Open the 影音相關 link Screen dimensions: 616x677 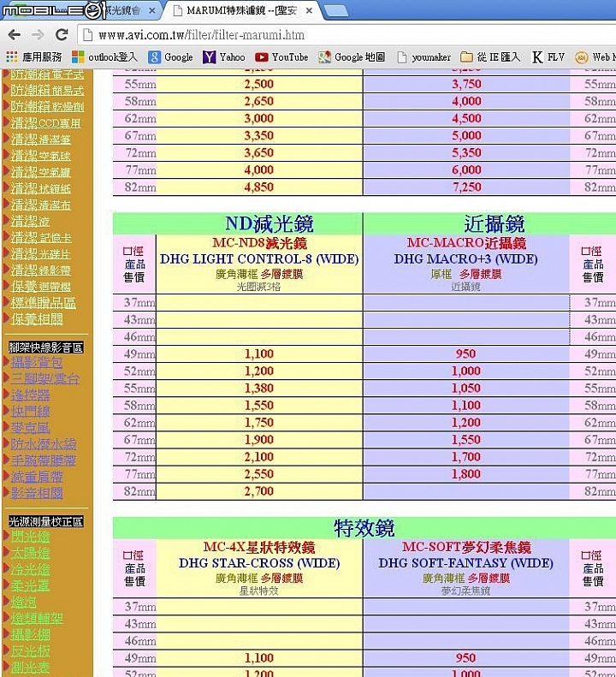pyautogui.click(x=37, y=493)
